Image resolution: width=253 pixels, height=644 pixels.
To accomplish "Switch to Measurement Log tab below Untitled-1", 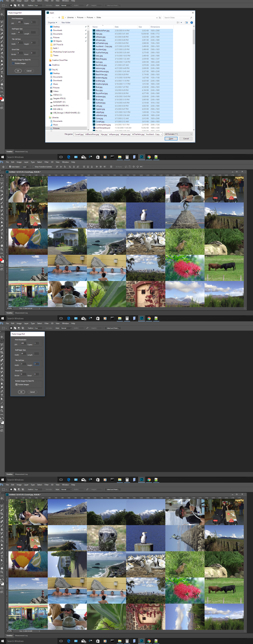I will (21, 313).
